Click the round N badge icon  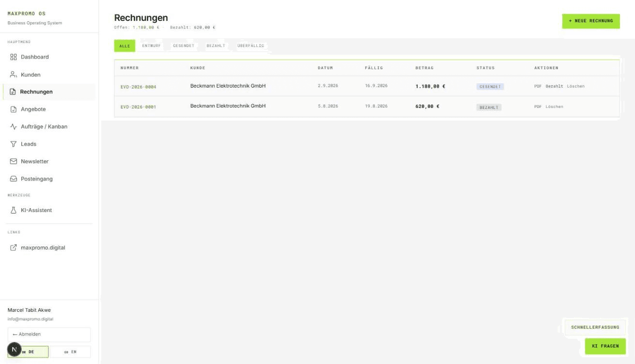point(14,349)
